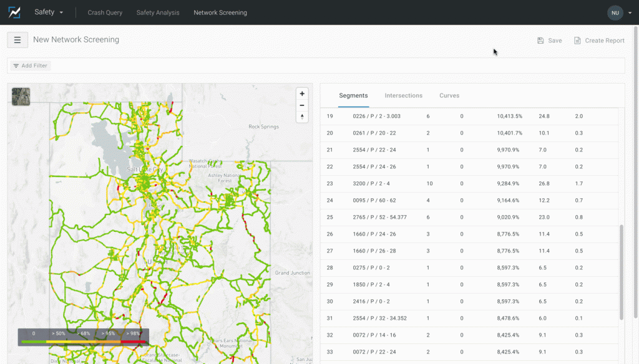This screenshot has width=639, height=364.
Task: Switch to the Intersections tab
Action: point(403,95)
